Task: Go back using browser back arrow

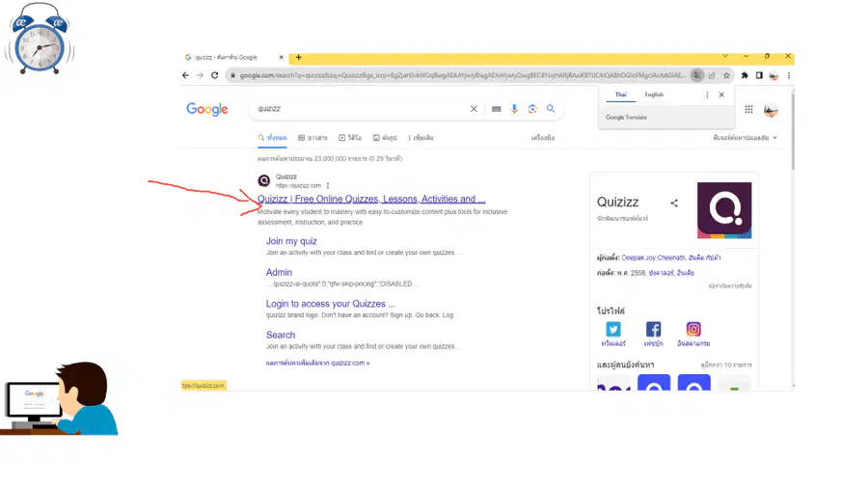Action: pyautogui.click(x=185, y=75)
